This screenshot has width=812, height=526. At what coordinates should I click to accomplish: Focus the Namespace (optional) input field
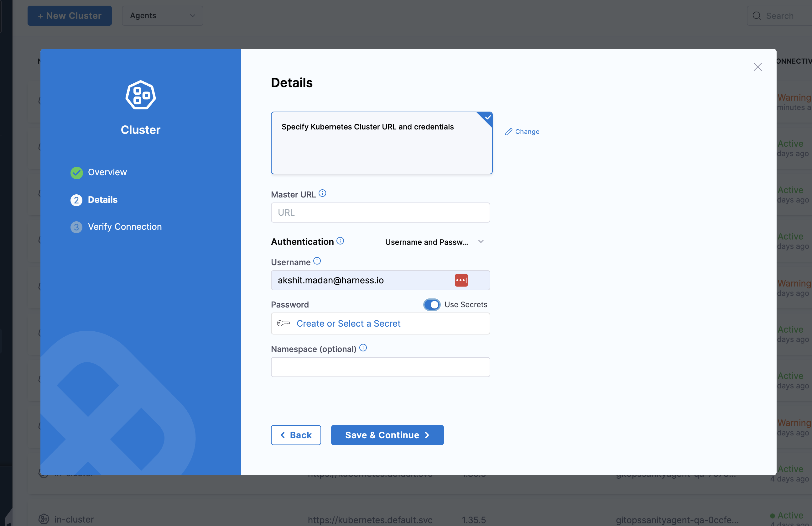380,367
